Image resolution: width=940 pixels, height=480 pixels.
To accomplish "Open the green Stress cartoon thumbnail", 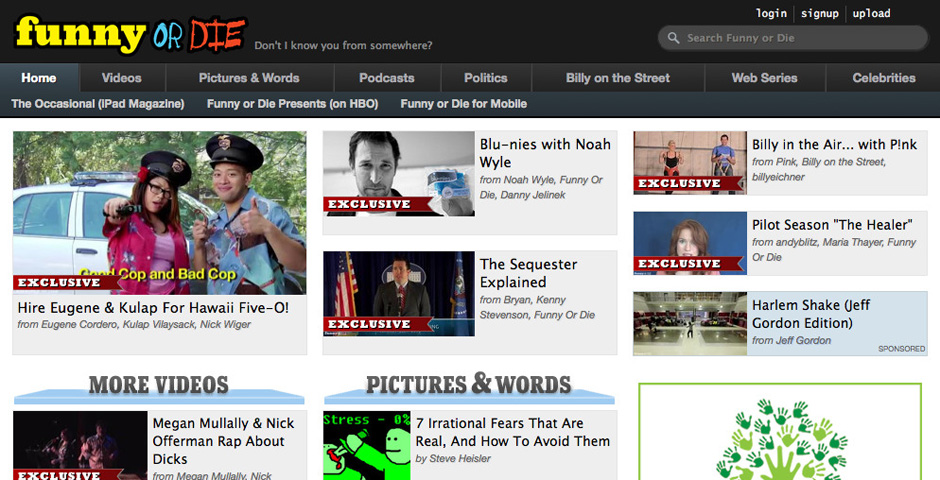I will click(367, 445).
